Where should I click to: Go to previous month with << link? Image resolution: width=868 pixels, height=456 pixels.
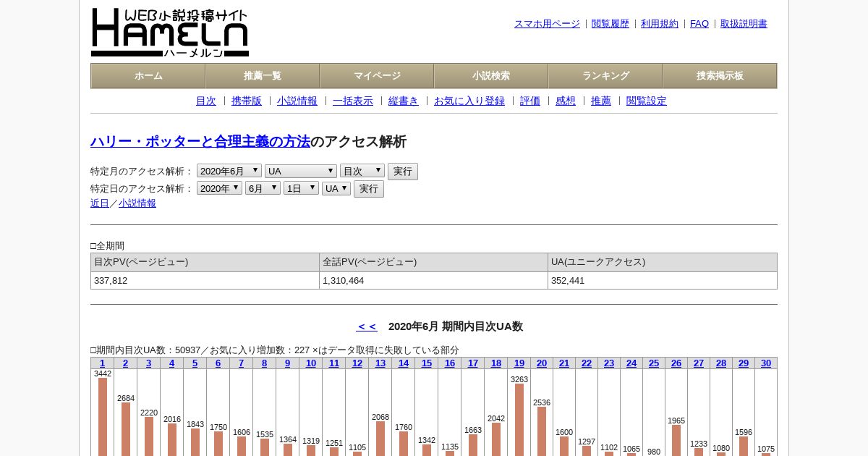coord(367,326)
